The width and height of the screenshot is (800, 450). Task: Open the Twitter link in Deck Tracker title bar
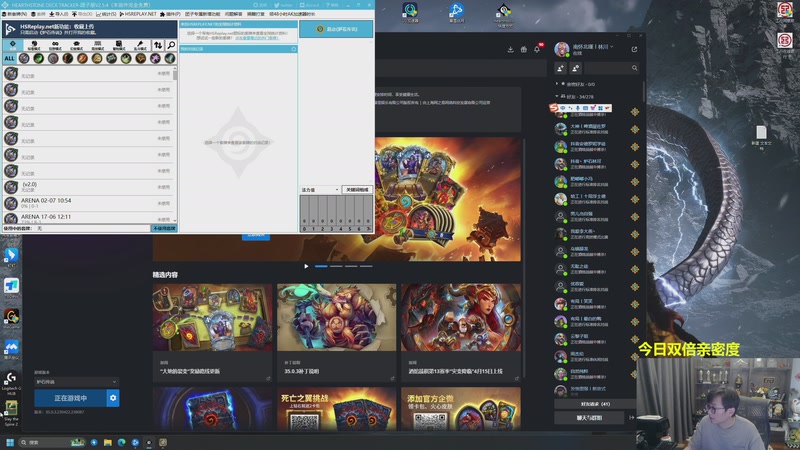[284, 5]
